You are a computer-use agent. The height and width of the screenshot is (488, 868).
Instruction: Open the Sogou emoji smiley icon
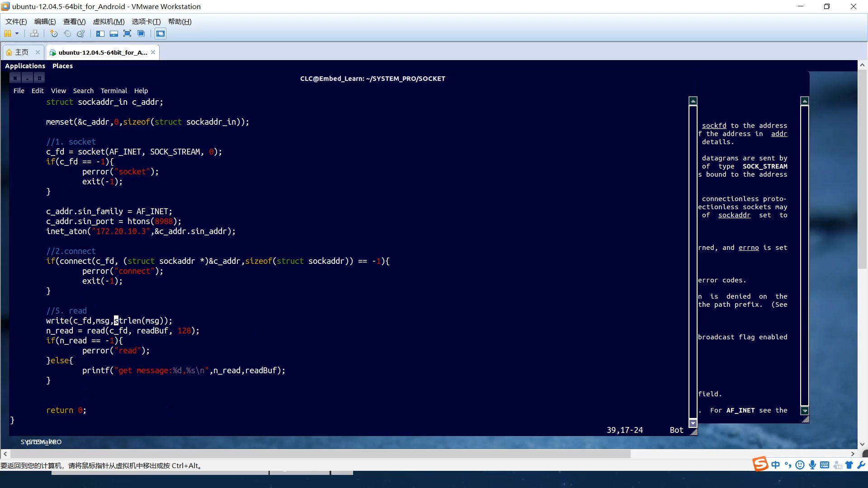coord(800,465)
